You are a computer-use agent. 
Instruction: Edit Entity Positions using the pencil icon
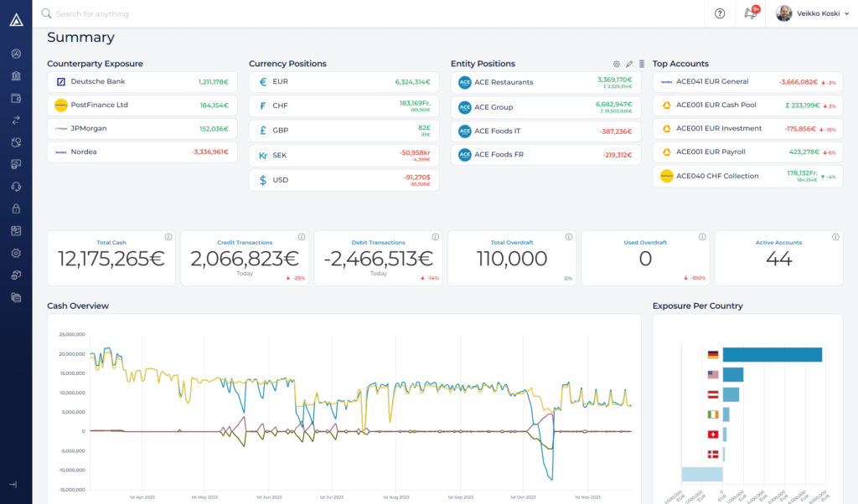630,63
